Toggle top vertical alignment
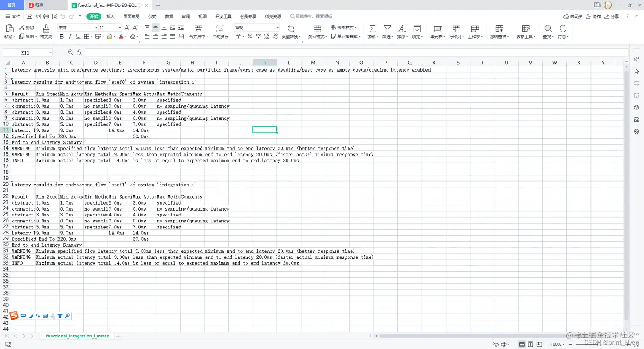 pos(147,28)
